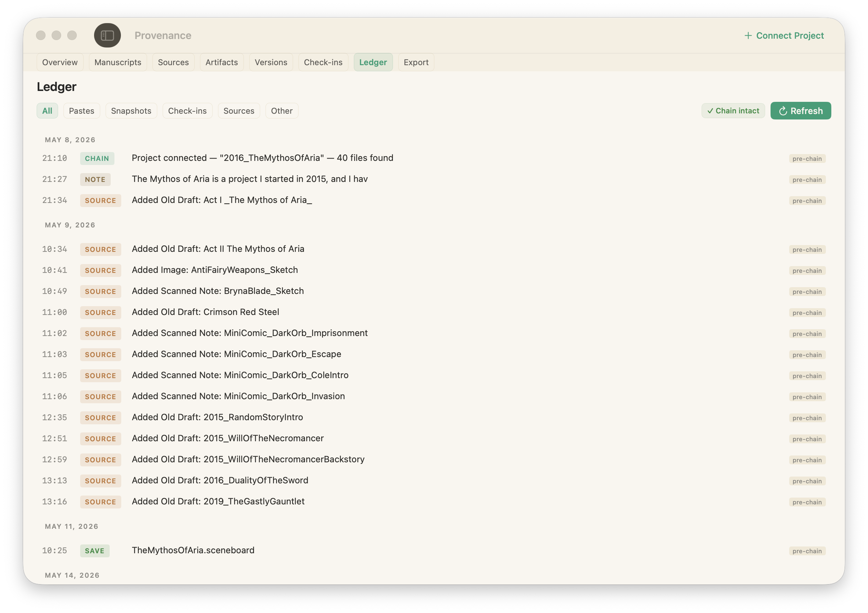Click the circular arrow icon in Refresh
Screen dimensions: 868x613
click(x=783, y=111)
